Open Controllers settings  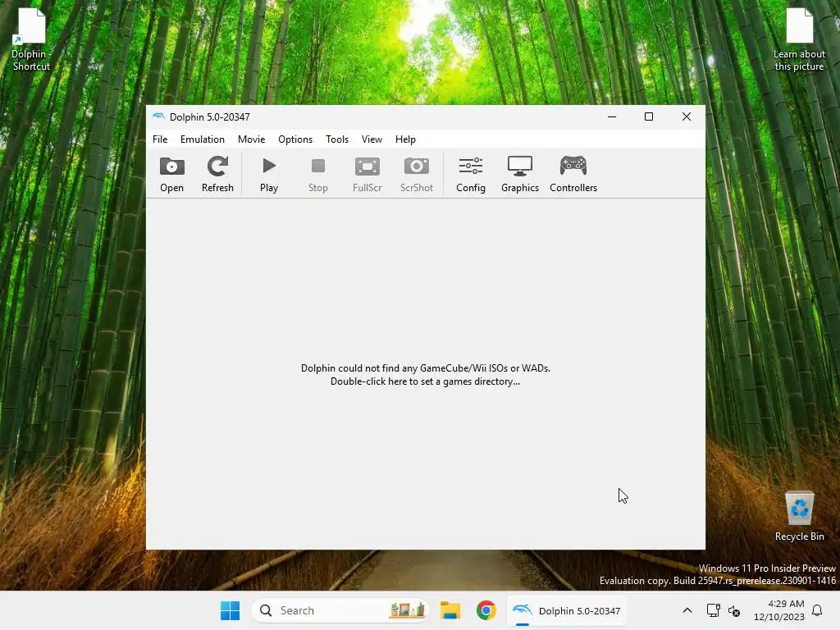pos(573,174)
